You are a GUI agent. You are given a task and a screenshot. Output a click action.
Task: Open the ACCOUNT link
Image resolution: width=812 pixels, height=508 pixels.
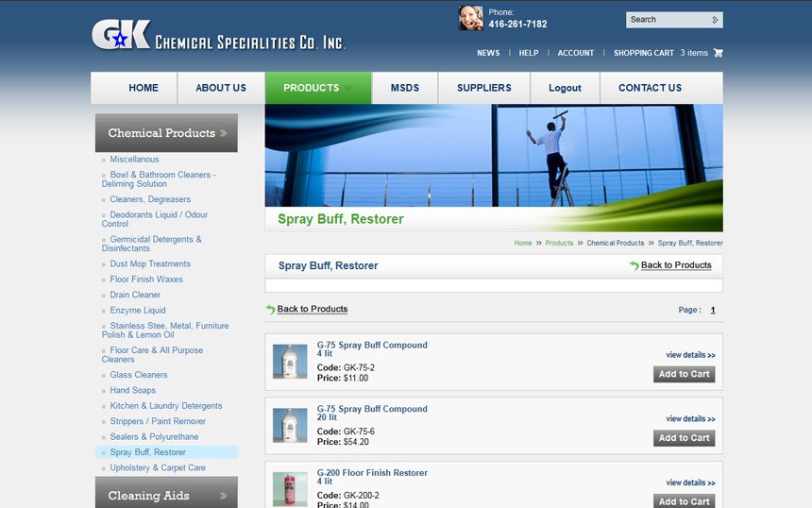coord(575,53)
